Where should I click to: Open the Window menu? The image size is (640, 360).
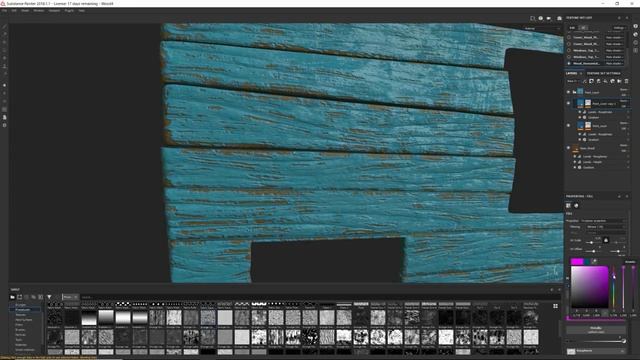click(x=39, y=11)
